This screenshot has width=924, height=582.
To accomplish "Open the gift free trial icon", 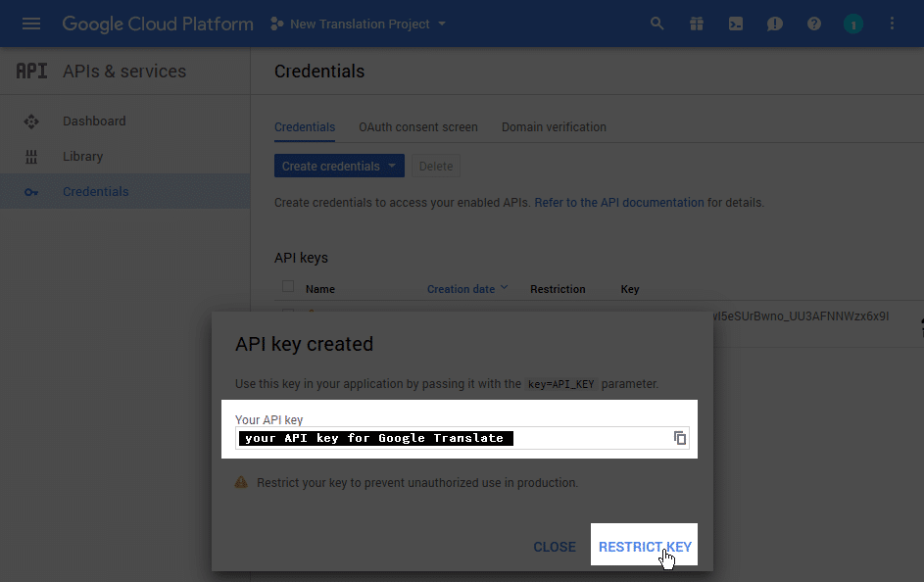I will [697, 24].
